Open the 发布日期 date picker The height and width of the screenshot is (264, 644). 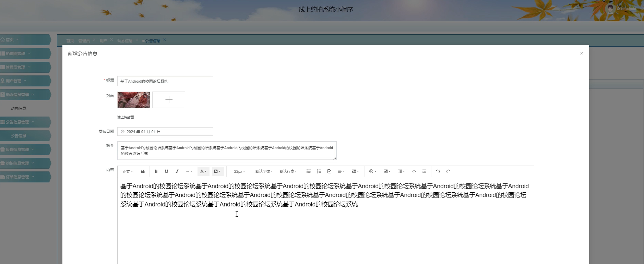pos(165,132)
